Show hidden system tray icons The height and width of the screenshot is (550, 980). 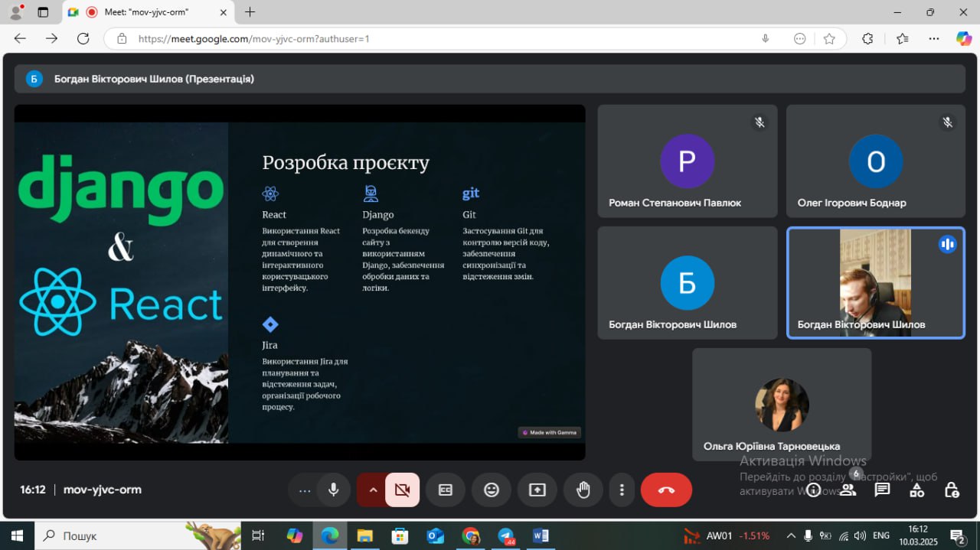point(791,535)
